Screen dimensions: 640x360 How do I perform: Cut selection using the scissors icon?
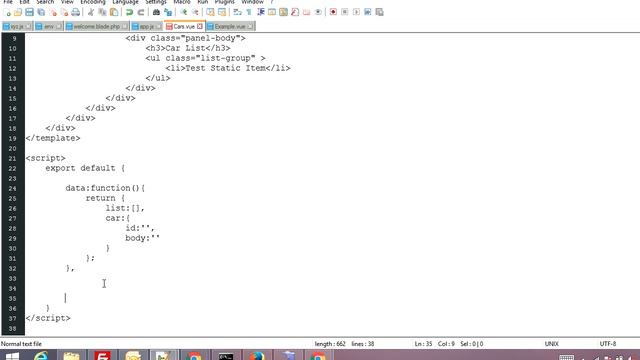point(91,12)
